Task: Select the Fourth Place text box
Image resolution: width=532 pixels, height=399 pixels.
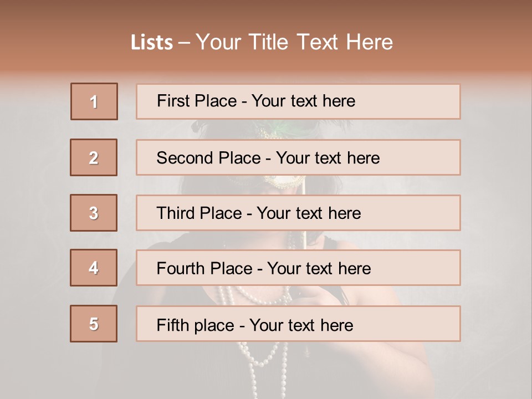Action: click(298, 268)
